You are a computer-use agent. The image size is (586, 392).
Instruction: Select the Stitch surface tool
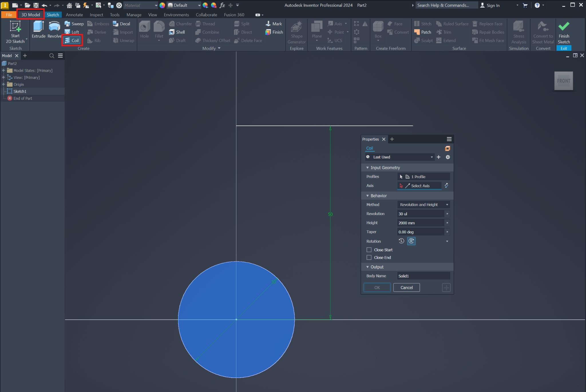pos(423,24)
